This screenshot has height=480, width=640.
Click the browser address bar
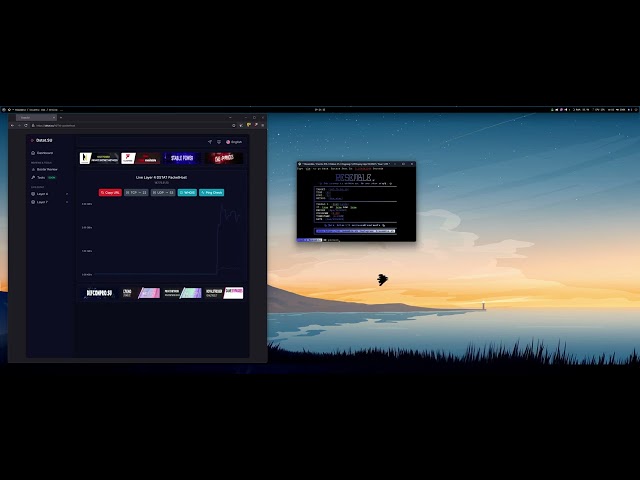[x=131, y=125]
